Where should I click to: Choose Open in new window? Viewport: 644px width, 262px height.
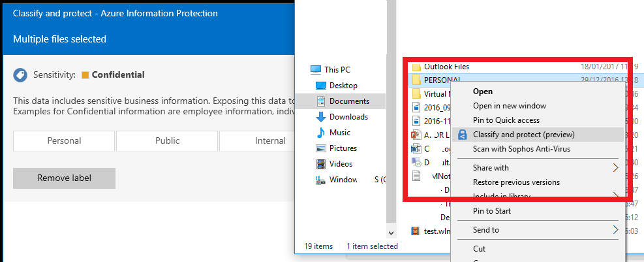(x=510, y=106)
